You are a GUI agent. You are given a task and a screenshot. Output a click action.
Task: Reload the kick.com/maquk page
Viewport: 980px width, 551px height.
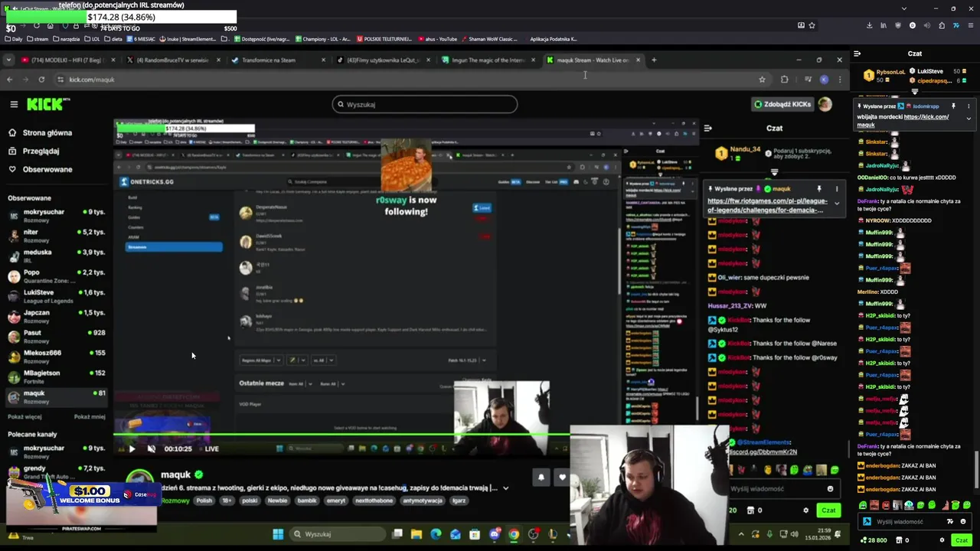point(41,80)
